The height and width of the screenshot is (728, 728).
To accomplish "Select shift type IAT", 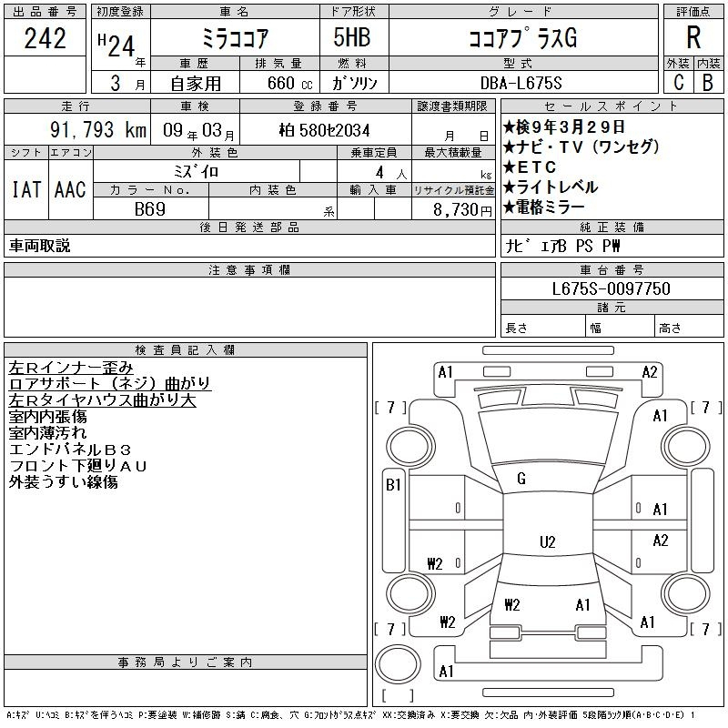I will point(26,189).
